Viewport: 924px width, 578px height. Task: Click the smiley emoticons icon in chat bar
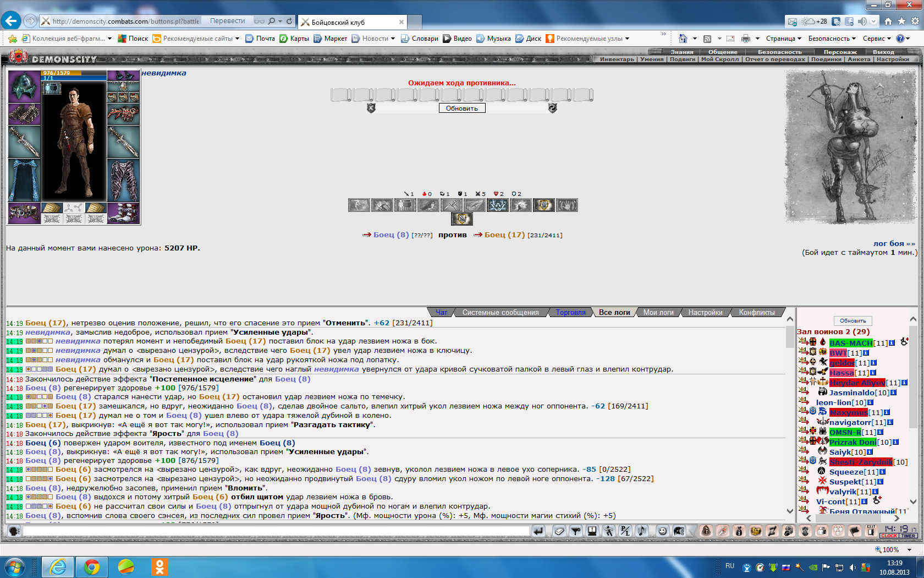click(x=663, y=531)
